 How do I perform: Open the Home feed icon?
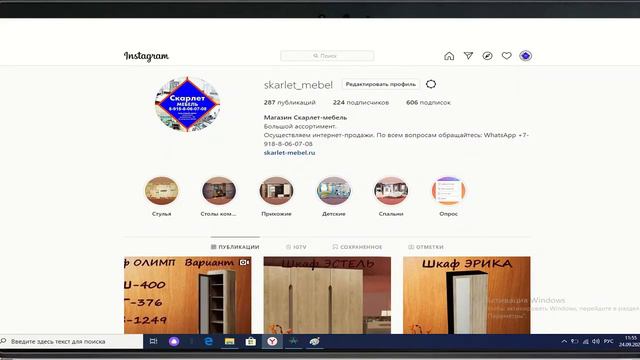449,56
